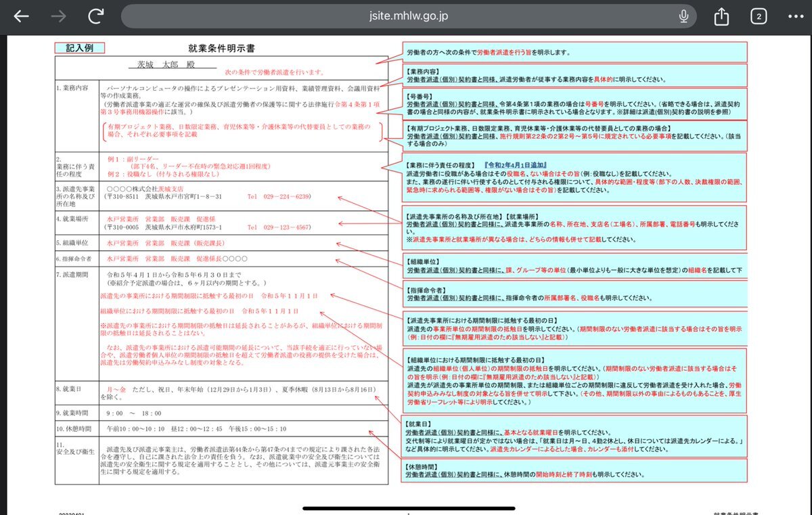Click row label 1.業務内容

72,88
